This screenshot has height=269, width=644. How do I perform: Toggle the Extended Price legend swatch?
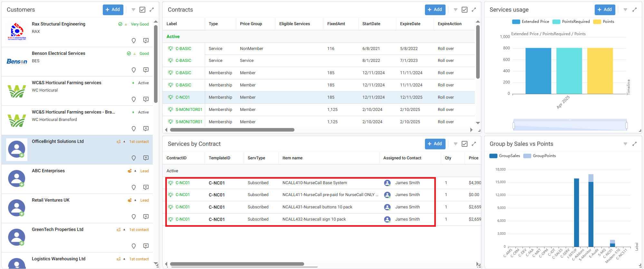516,22
